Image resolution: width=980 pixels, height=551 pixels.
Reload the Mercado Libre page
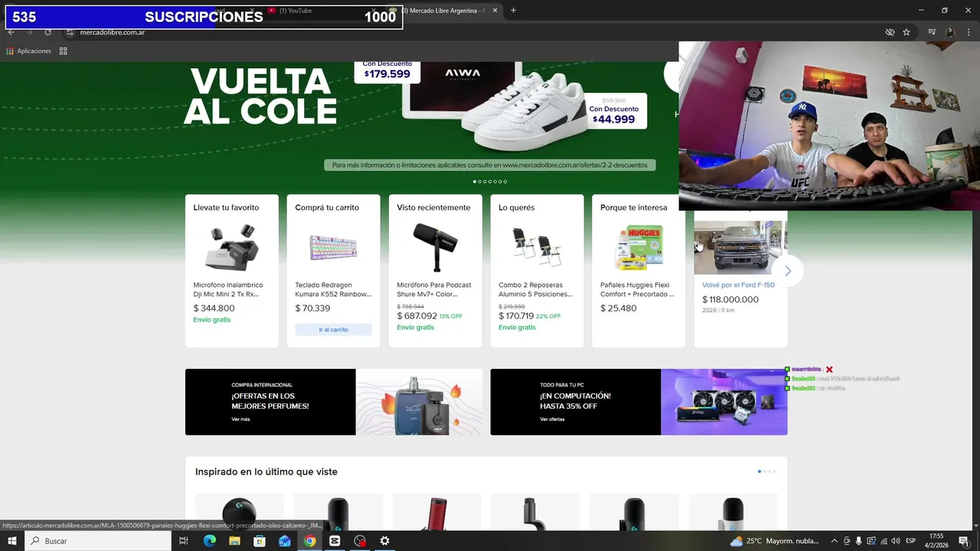(x=47, y=32)
